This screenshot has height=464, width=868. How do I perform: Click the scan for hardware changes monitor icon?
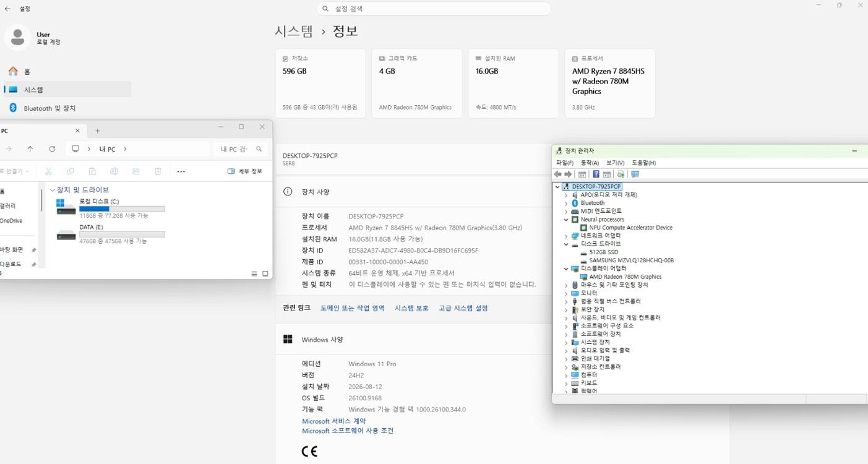tap(635, 174)
